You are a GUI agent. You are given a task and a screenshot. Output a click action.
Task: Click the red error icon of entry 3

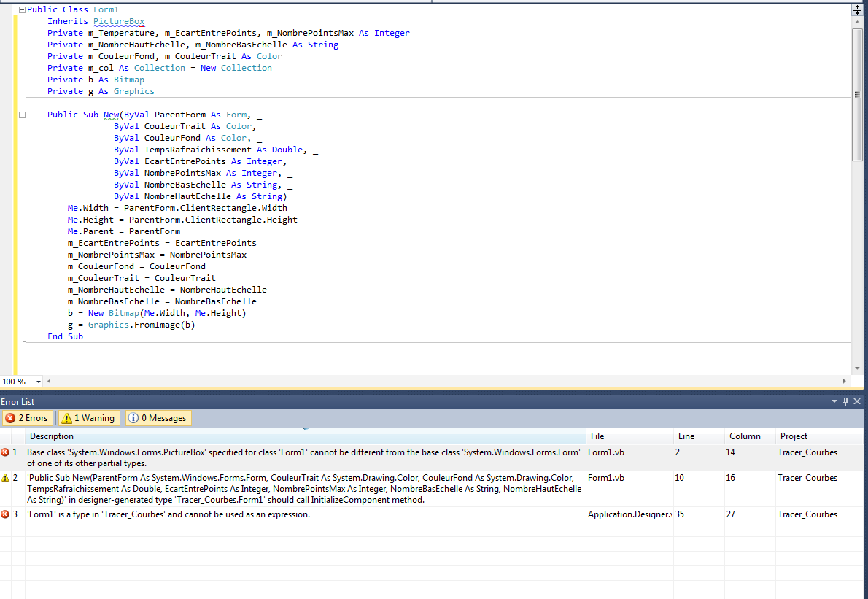tap(5, 514)
